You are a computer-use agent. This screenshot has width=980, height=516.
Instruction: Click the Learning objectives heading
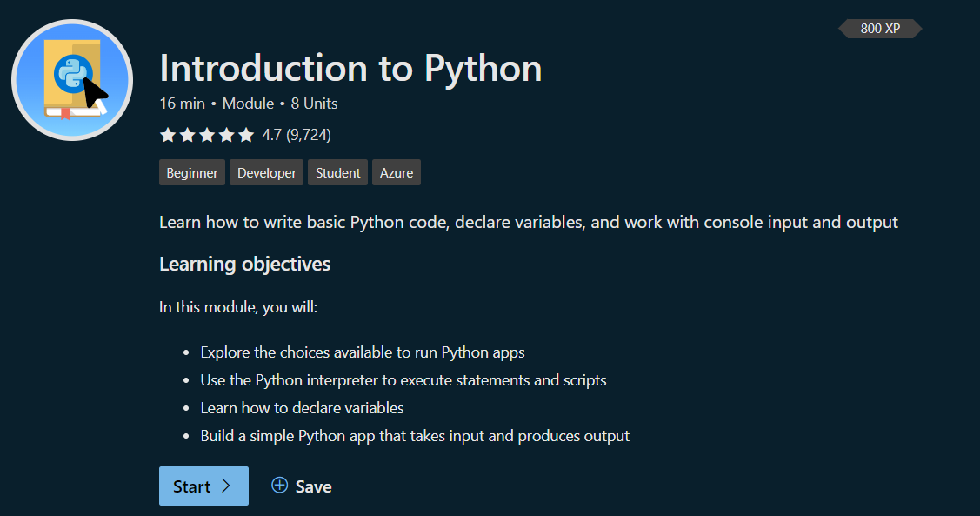[x=244, y=264]
